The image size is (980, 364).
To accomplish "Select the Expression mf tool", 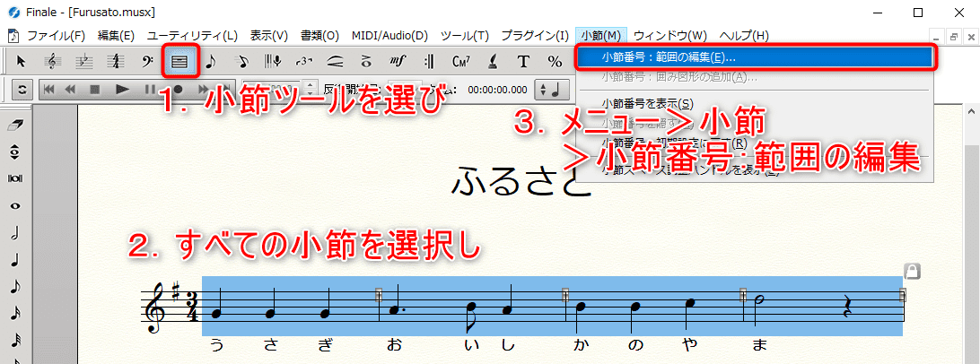I will click(x=398, y=61).
